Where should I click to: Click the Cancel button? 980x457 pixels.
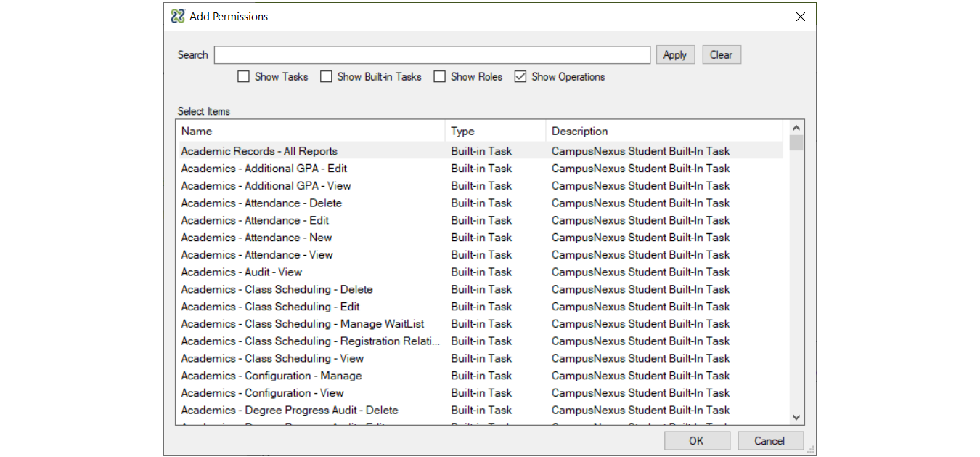pyautogui.click(x=770, y=441)
